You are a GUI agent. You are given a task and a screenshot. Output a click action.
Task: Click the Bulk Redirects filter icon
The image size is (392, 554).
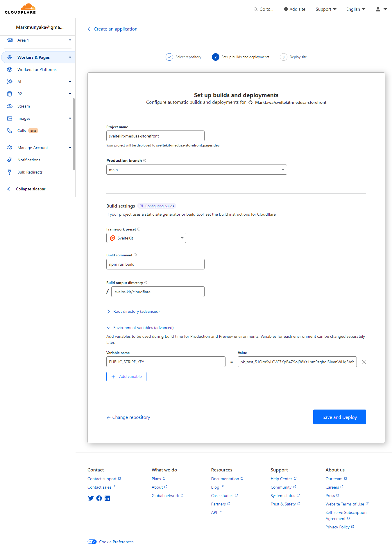pos(10,172)
